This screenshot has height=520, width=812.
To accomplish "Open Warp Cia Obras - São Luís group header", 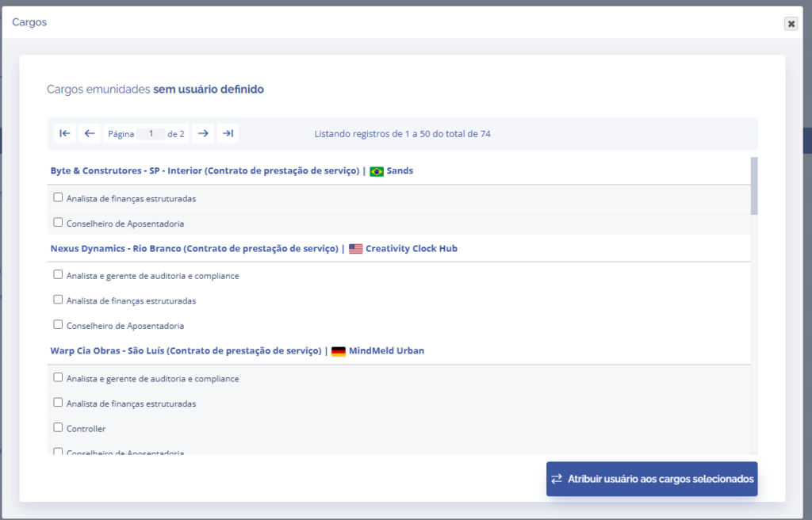I will [187, 351].
